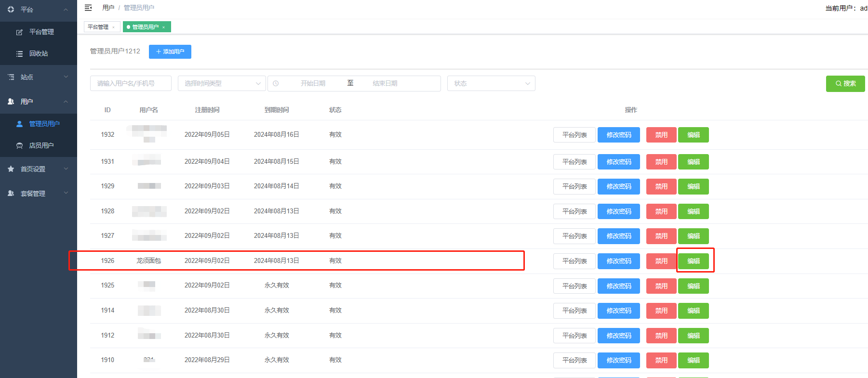This screenshot has width=868, height=378.
Task: Open the 状态 filter dropdown
Action: [491, 83]
